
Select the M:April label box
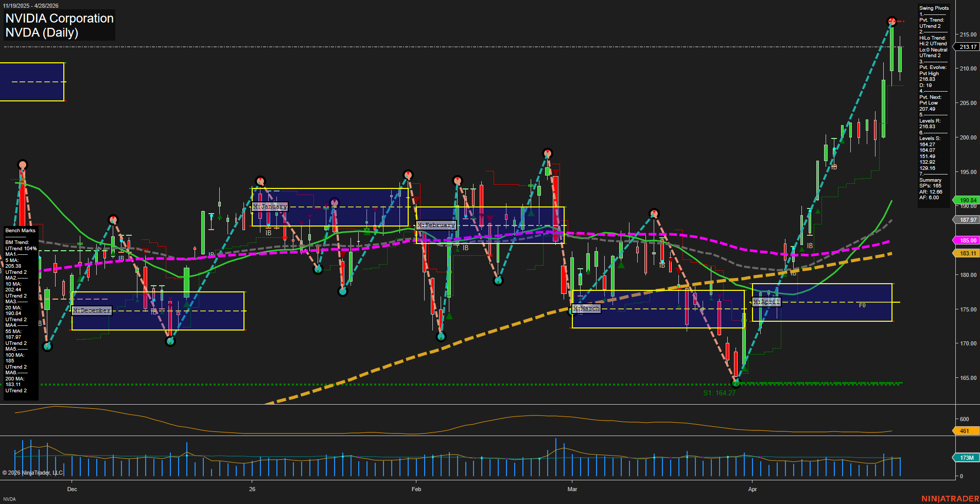(766, 302)
